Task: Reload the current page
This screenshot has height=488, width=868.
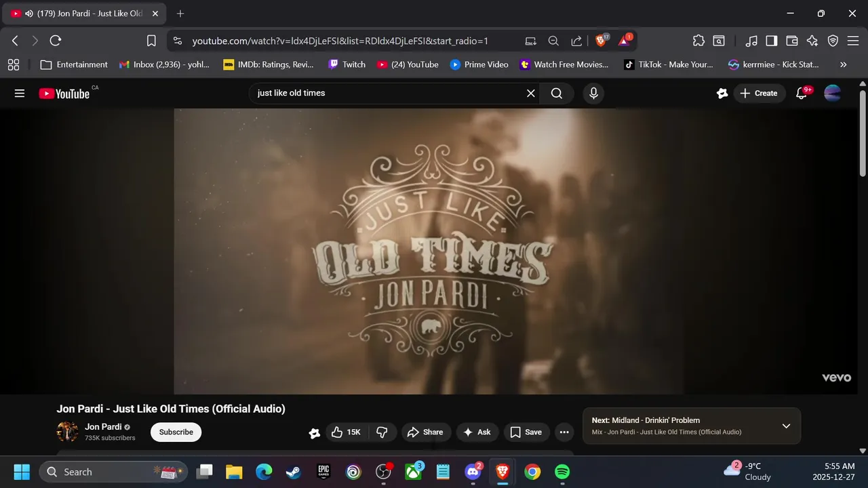Action: [x=56, y=41]
